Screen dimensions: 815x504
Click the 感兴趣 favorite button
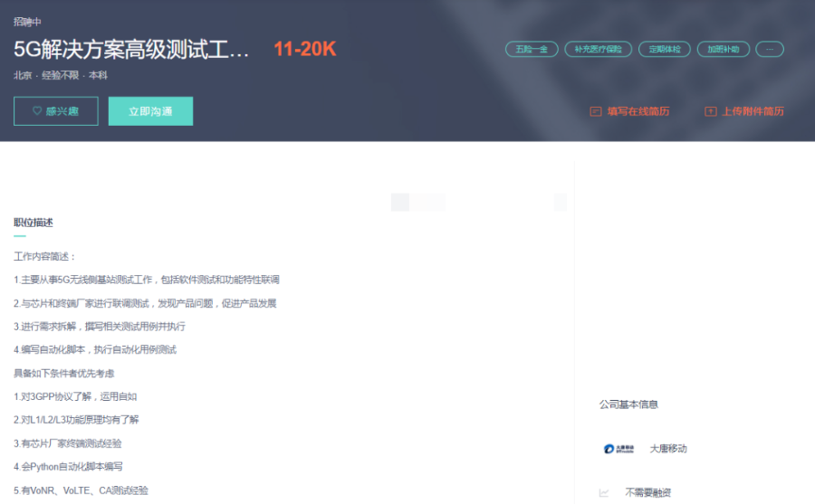55,111
